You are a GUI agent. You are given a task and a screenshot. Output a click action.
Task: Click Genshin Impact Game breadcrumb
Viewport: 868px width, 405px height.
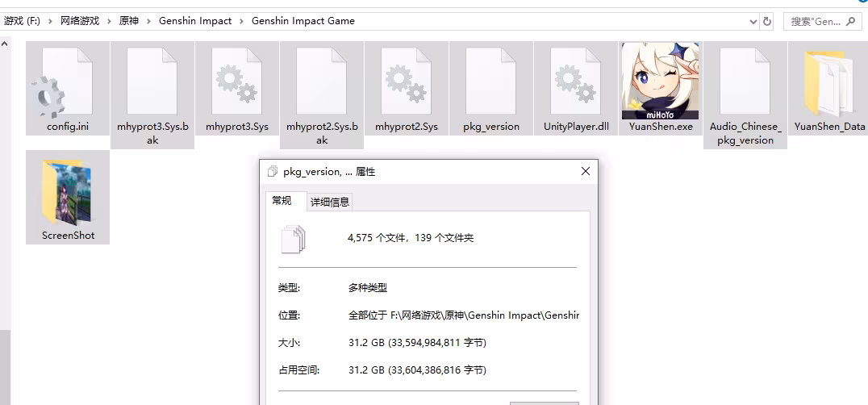coord(303,21)
